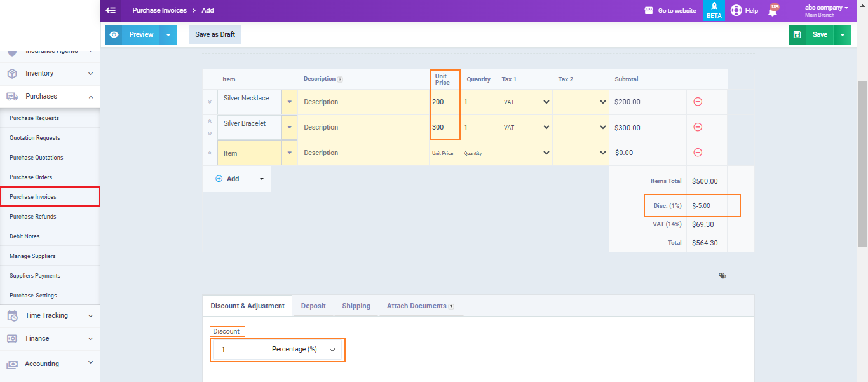Switch to the Shipping tab
Viewport: 868px width, 382px height.
[356, 306]
